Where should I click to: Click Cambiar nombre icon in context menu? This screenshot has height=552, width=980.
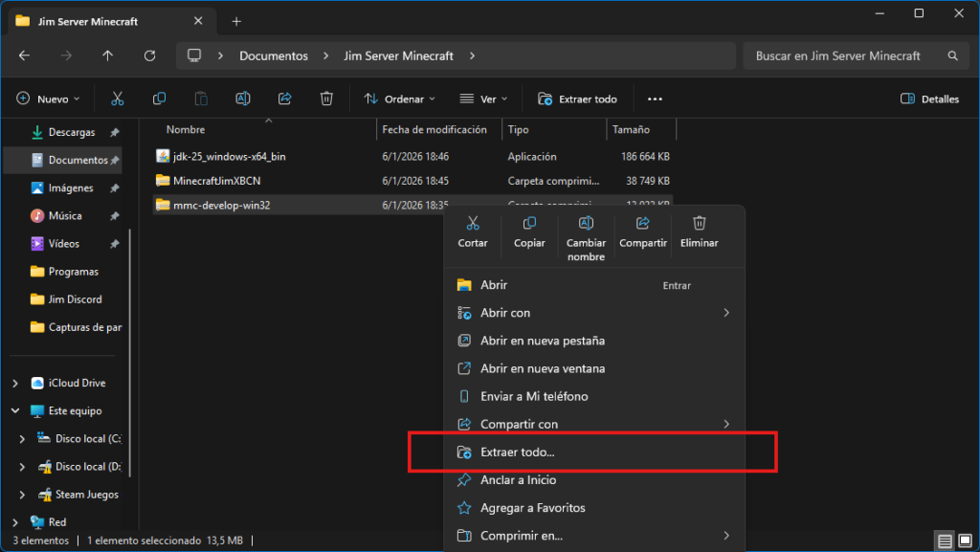point(586,224)
